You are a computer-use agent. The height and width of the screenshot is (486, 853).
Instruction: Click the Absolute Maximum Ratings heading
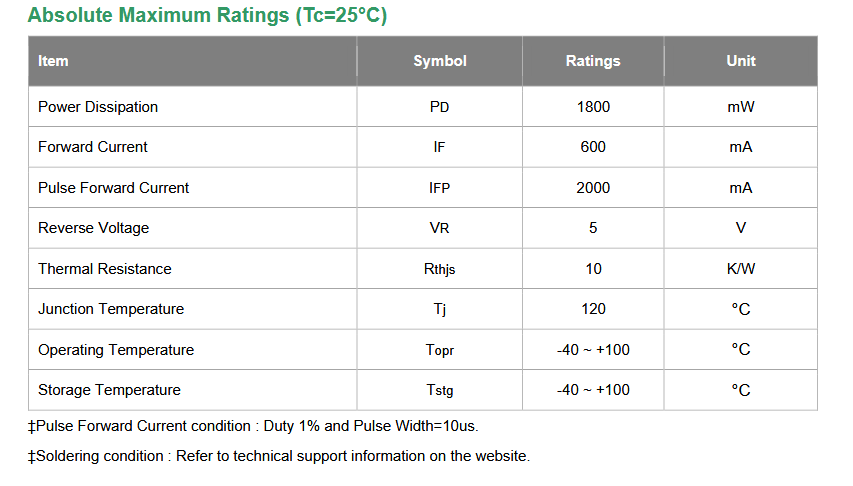(x=207, y=15)
